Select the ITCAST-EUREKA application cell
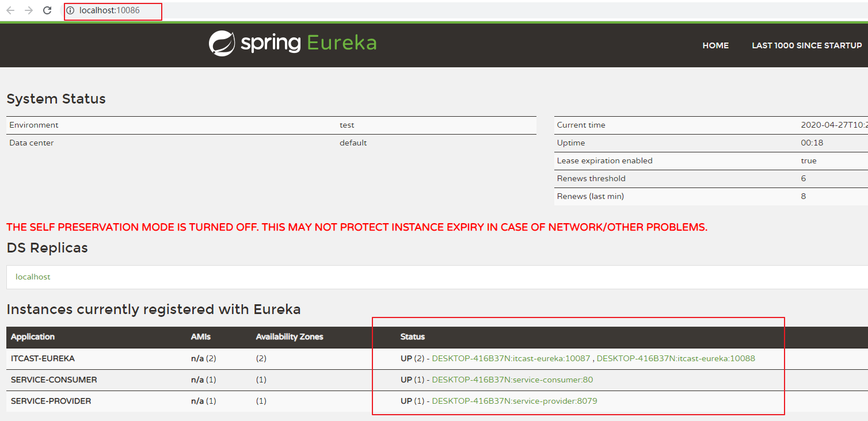The image size is (868, 421). (x=43, y=358)
